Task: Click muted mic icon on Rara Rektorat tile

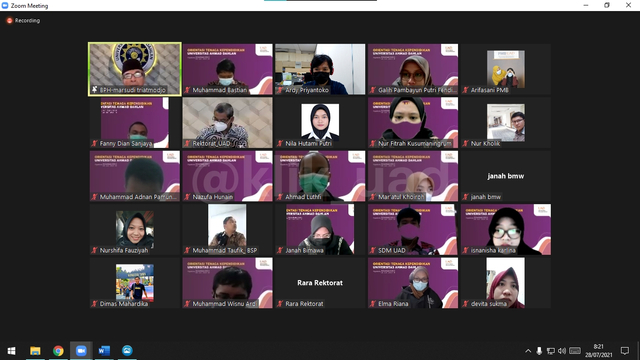Action: click(280, 304)
